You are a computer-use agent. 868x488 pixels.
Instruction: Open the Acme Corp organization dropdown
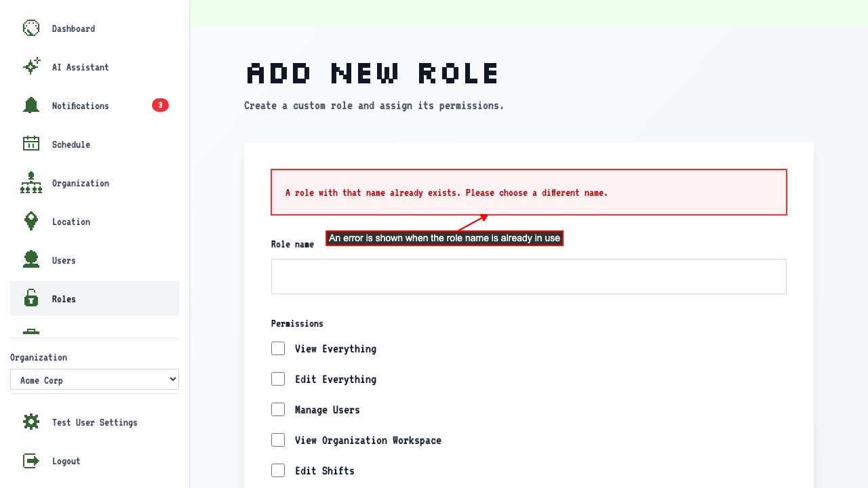[94, 380]
